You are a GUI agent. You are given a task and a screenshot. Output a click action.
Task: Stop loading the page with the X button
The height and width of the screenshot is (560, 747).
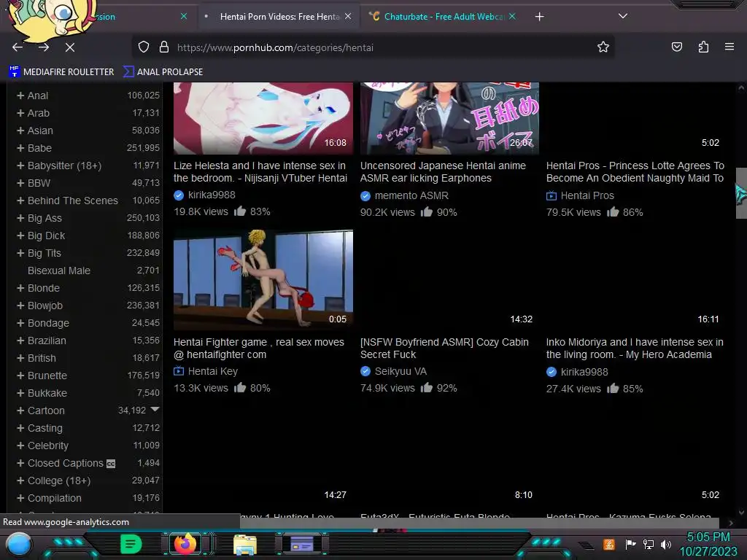point(69,47)
